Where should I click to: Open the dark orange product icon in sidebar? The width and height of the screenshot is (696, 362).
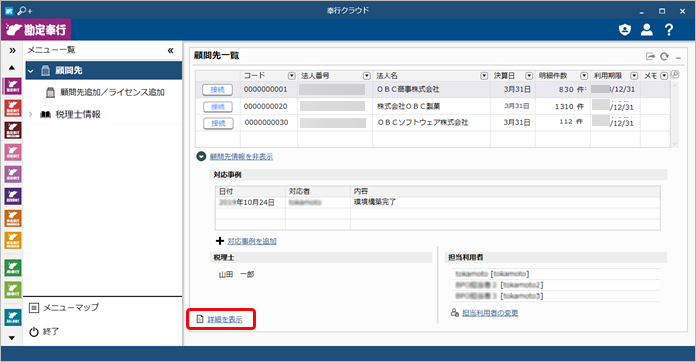click(x=13, y=218)
